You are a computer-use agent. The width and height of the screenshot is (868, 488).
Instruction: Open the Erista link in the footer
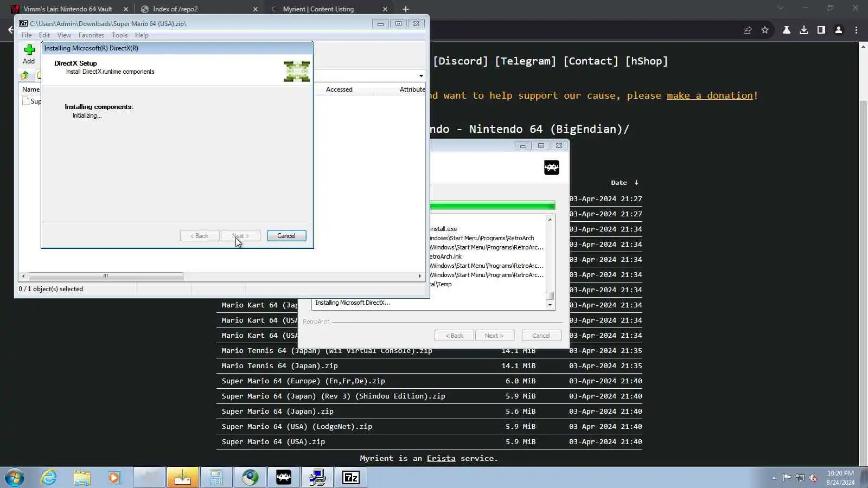(x=441, y=458)
